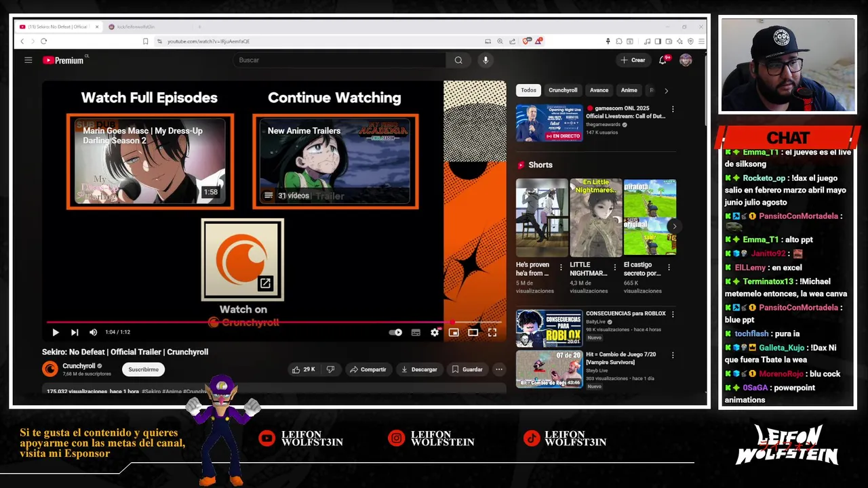Viewport: 868px width, 488px height.
Task: Switch to miniplayer mode
Action: click(454, 332)
